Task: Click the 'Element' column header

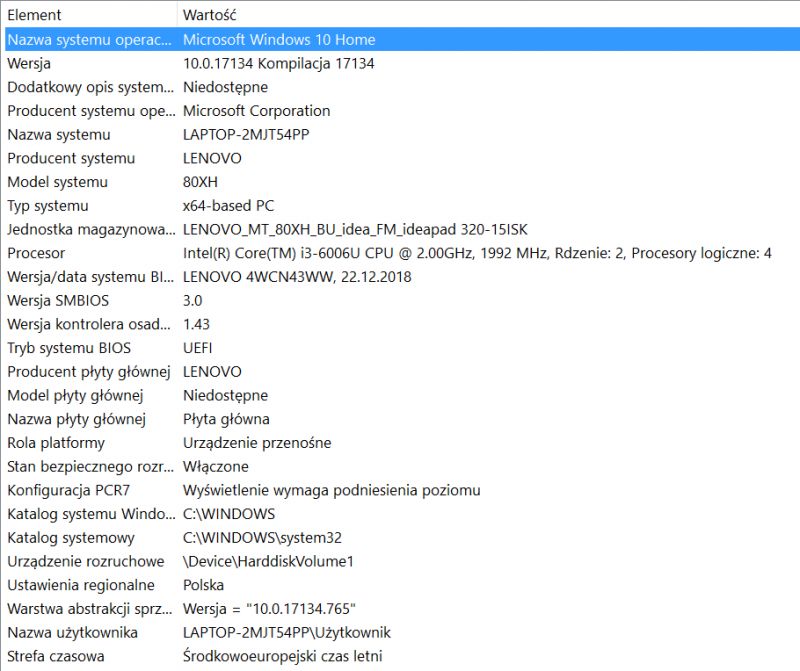Action: pos(34,15)
